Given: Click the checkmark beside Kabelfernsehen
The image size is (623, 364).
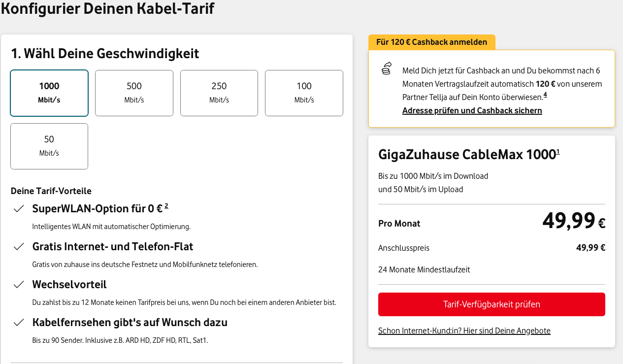Looking at the screenshot, I should coord(19,323).
